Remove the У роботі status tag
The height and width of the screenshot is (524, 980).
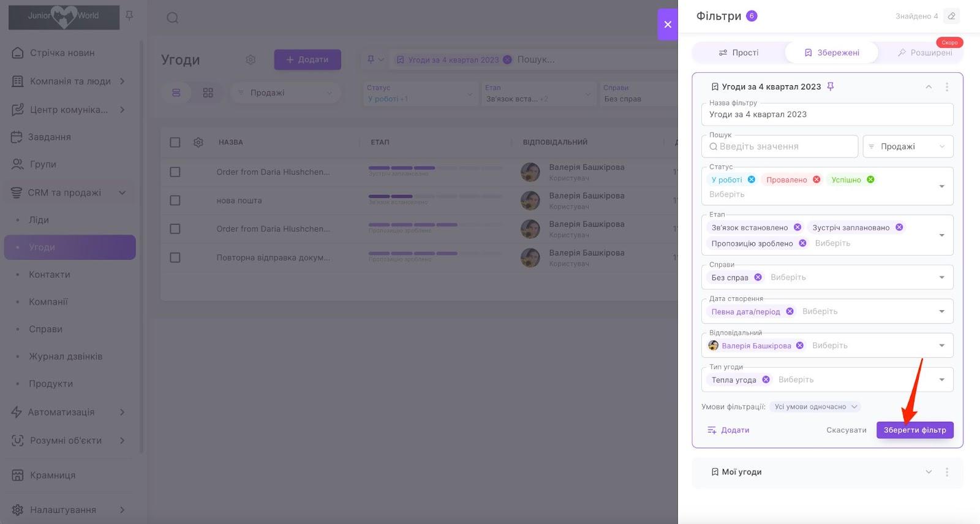pyautogui.click(x=752, y=180)
